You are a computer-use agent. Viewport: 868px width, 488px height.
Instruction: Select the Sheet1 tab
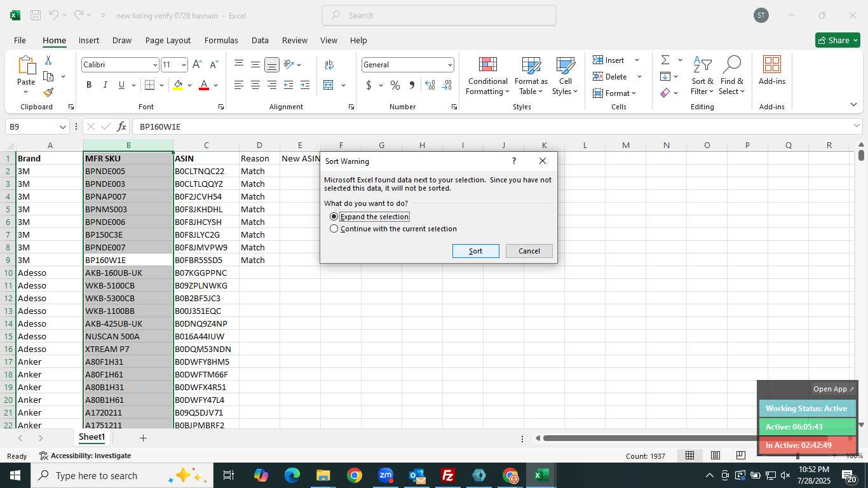pyautogui.click(x=92, y=437)
